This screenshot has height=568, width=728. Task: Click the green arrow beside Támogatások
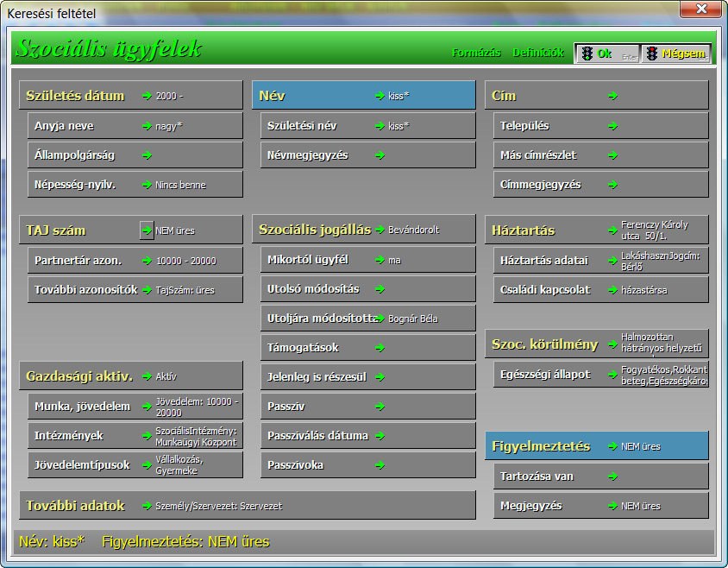(x=380, y=348)
